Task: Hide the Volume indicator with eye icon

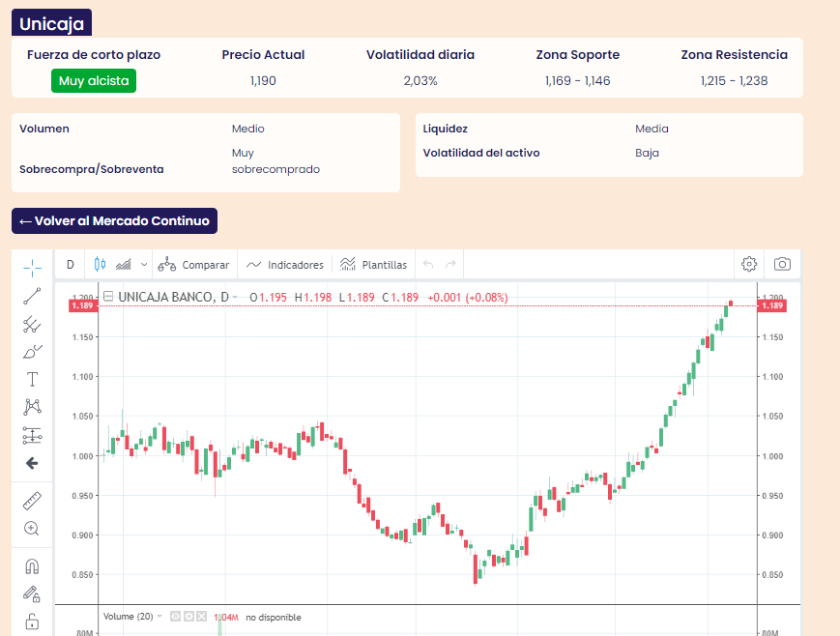Action: click(x=175, y=617)
